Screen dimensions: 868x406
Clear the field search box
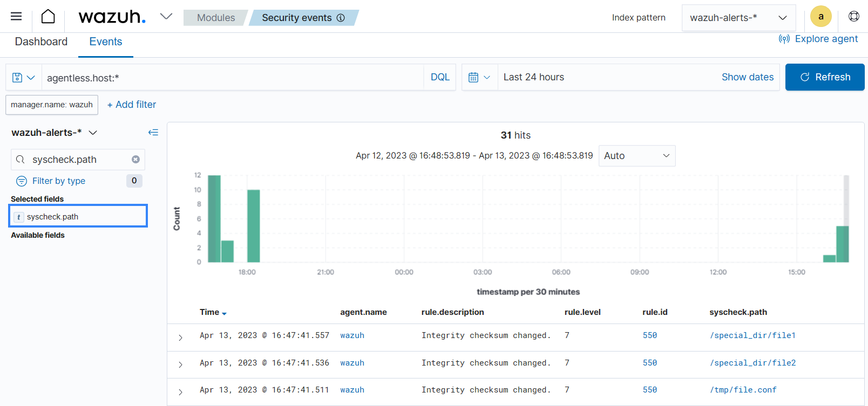135,160
